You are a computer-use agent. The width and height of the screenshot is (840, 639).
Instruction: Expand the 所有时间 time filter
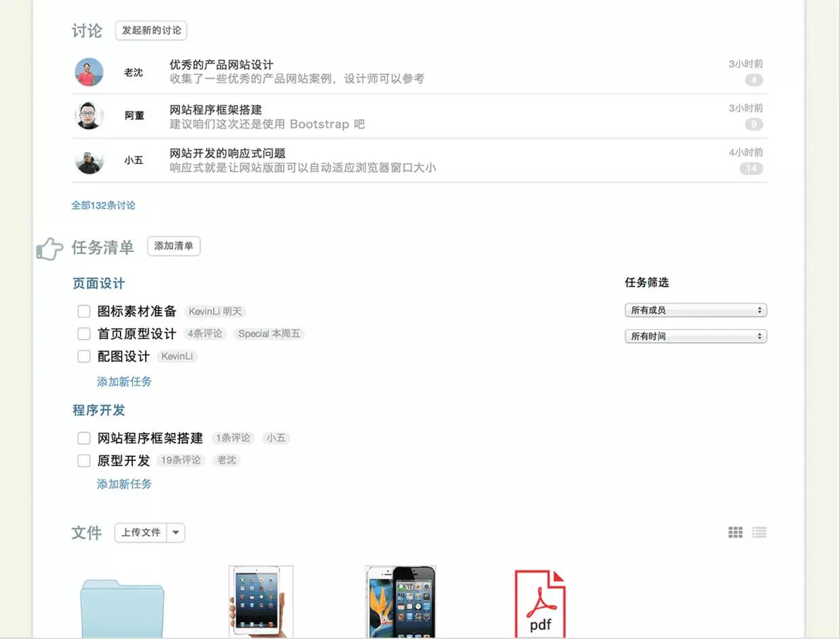pos(695,336)
